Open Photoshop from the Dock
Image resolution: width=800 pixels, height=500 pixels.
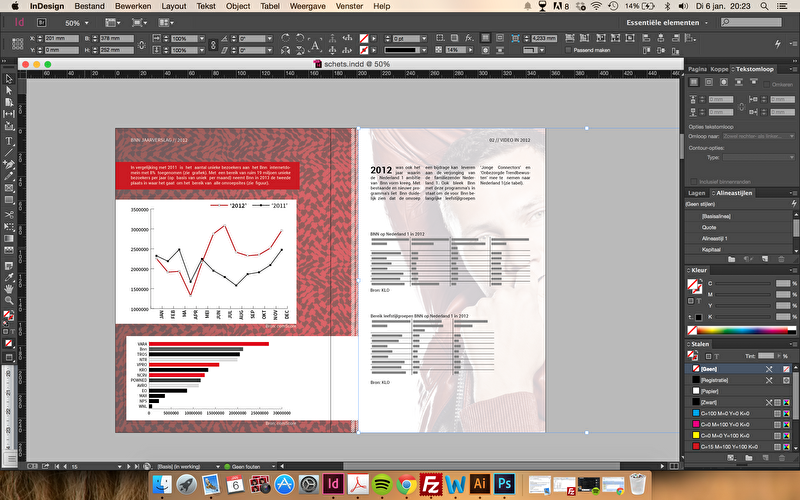pyautogui.click(x=504, y=484)
